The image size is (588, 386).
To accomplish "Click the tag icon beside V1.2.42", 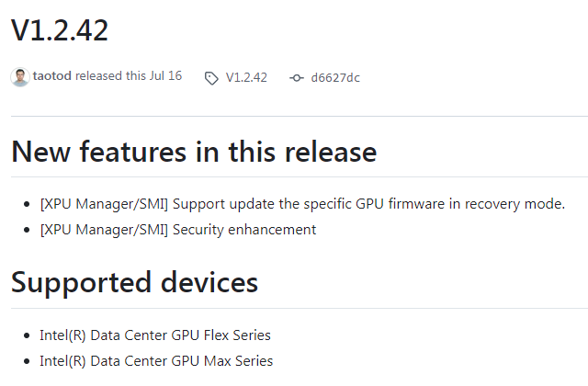I will click(211, 78).
